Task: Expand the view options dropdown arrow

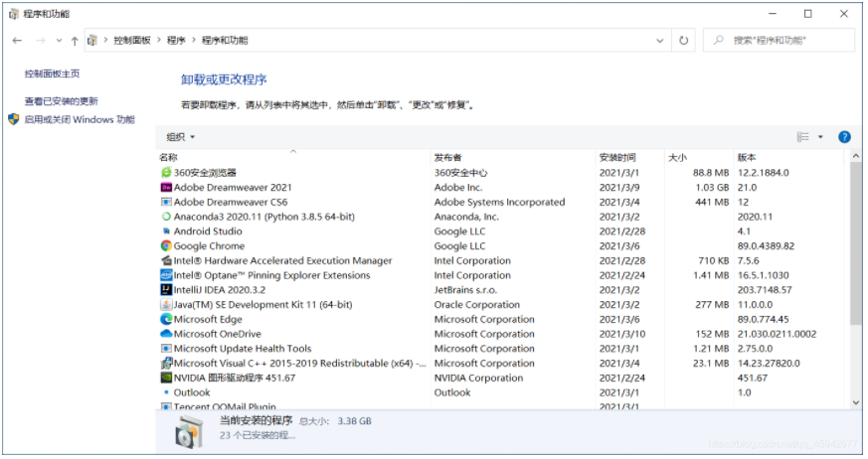Action: tap(820, 137)
